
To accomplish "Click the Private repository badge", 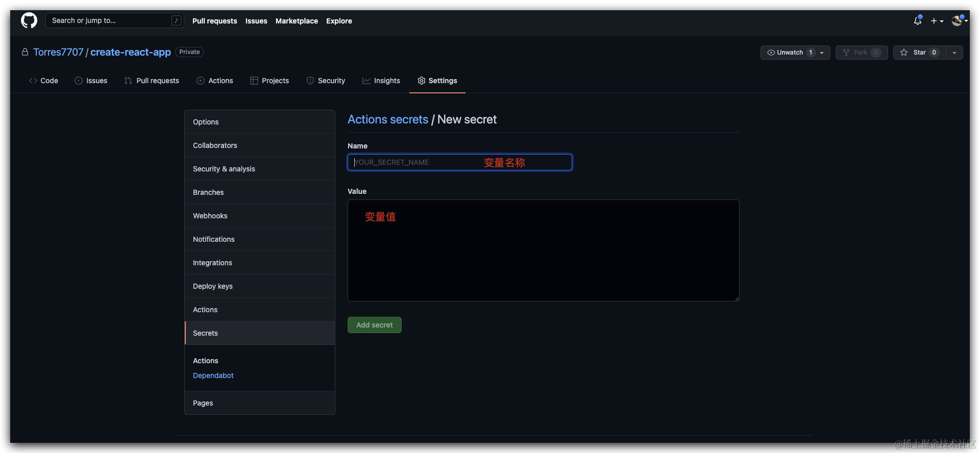I will click(189, 52).
